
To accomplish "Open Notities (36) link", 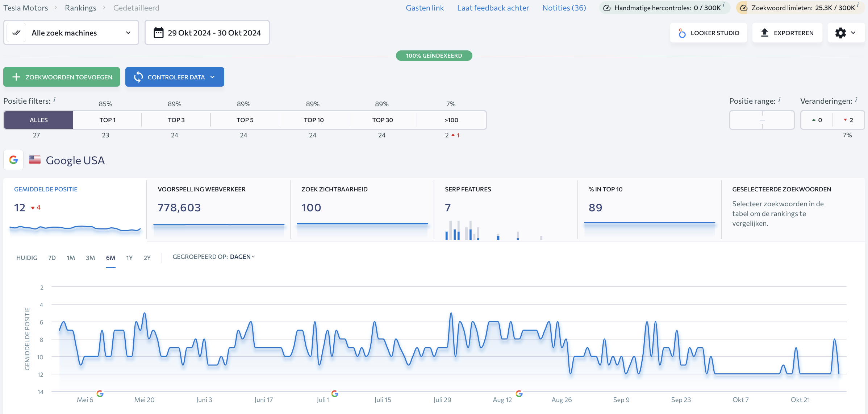I will coord(564,8).
